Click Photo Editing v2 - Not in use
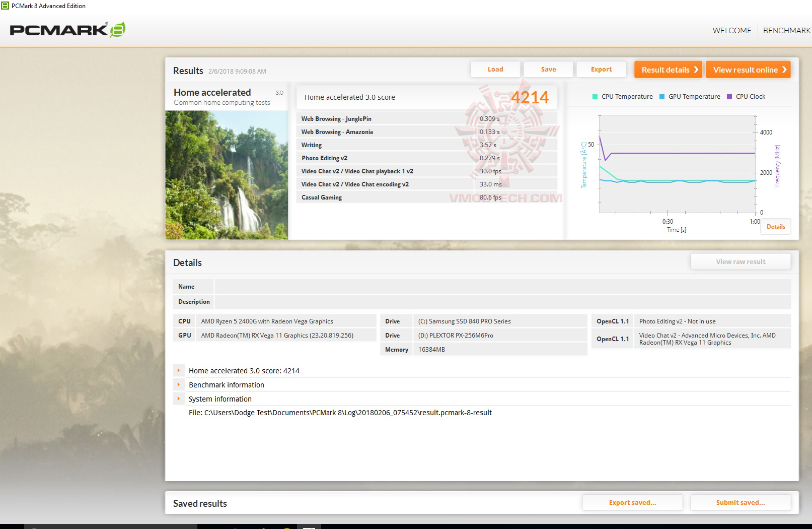 point(677,321)
